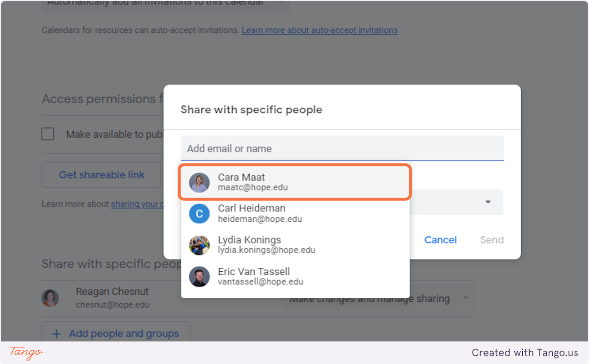Expand Reagan Chesnut's permission dropdown
589x364 pixels.
465,298
